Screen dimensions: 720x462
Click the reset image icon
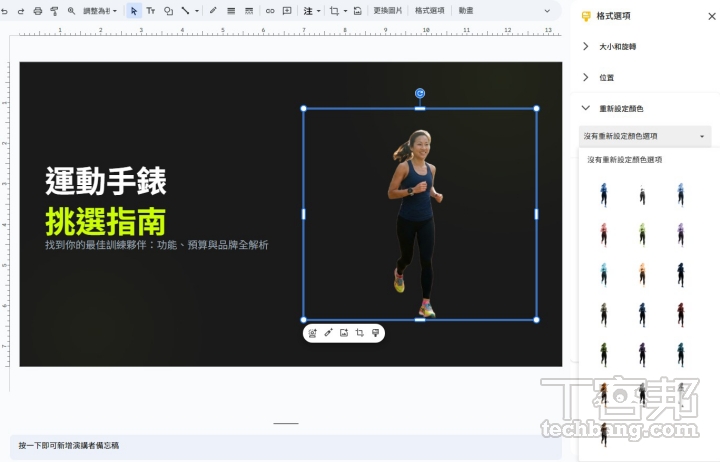click(358, 11)
